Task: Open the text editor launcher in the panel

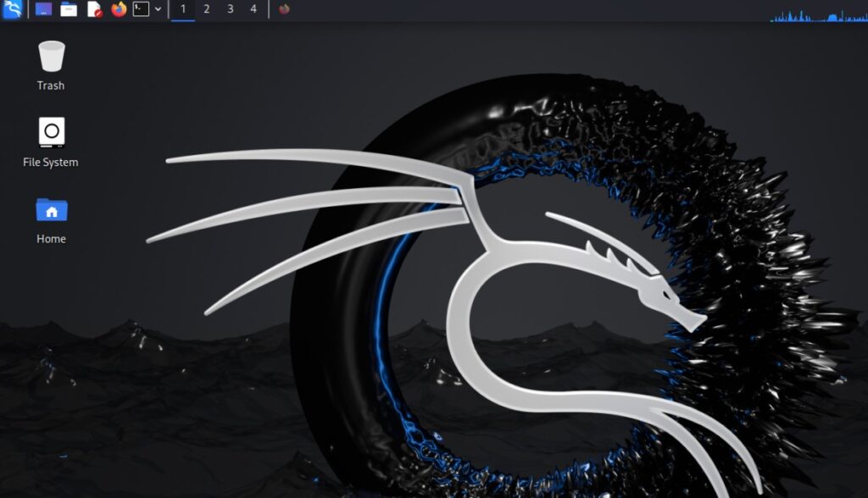Action: coord(95,11)
